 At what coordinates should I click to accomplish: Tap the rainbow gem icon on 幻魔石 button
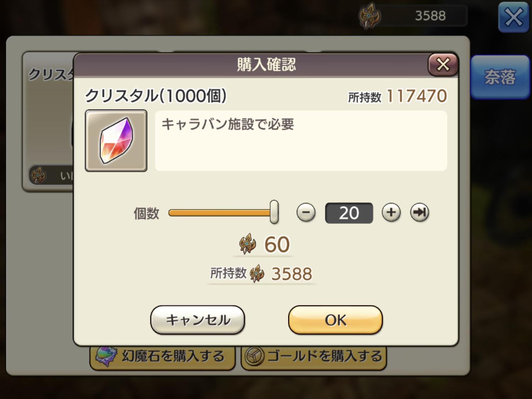[106, 356]
